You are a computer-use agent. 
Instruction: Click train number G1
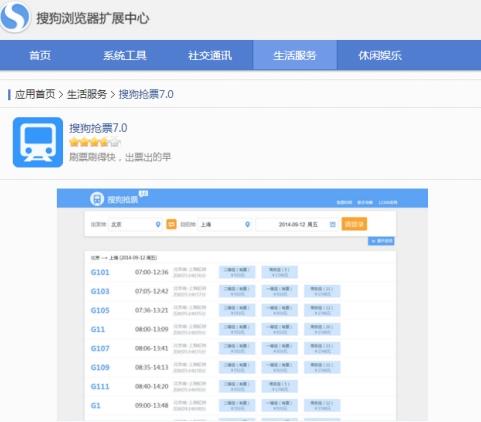pos(95,406)
